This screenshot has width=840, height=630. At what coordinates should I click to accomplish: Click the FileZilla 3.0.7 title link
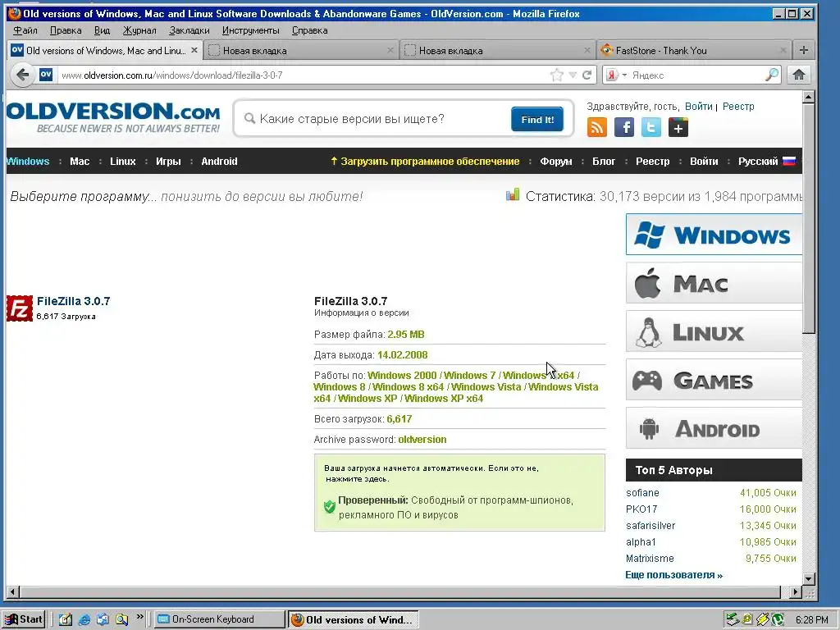73,301
